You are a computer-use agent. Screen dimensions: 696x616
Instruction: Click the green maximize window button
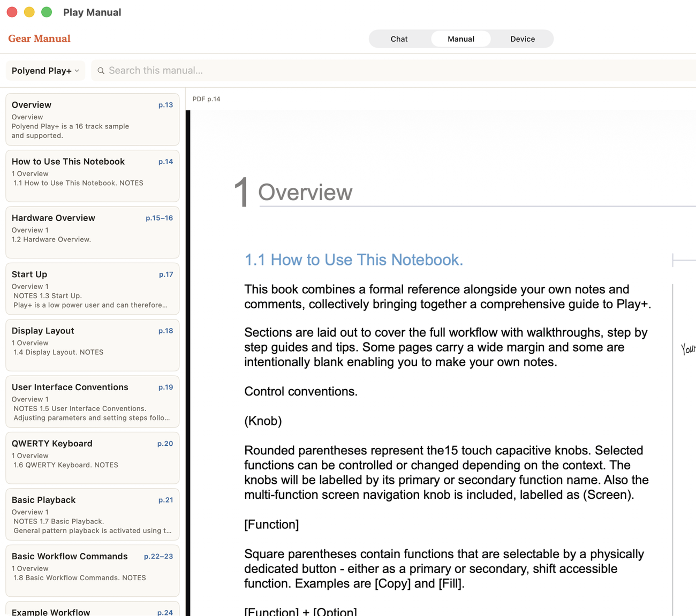click(47, 12)
